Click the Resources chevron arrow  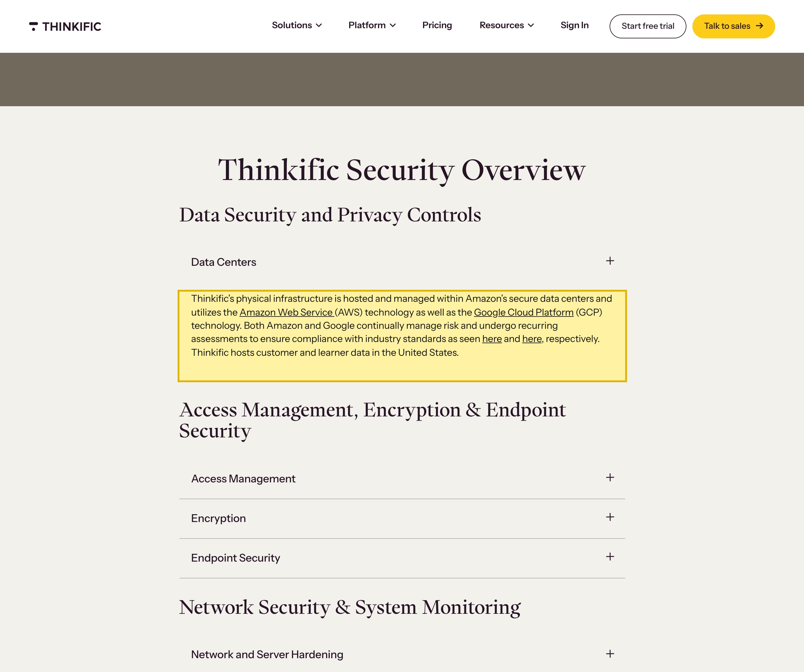tap(531, 26)
